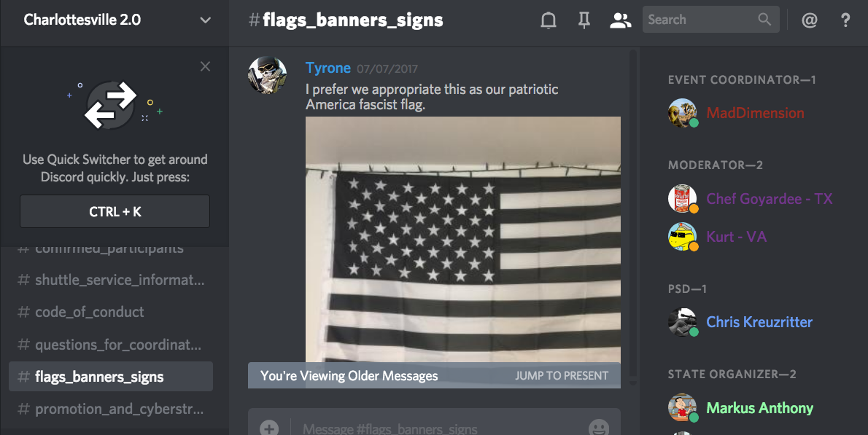Click inside the Search field
The width and height of the screenshot is (868, 435).
[x=700, y=20]
